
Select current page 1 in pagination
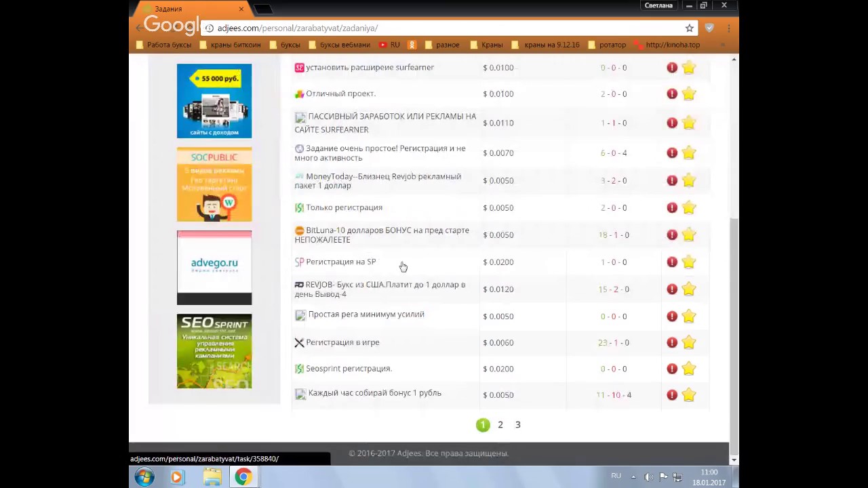pos(483,425)
